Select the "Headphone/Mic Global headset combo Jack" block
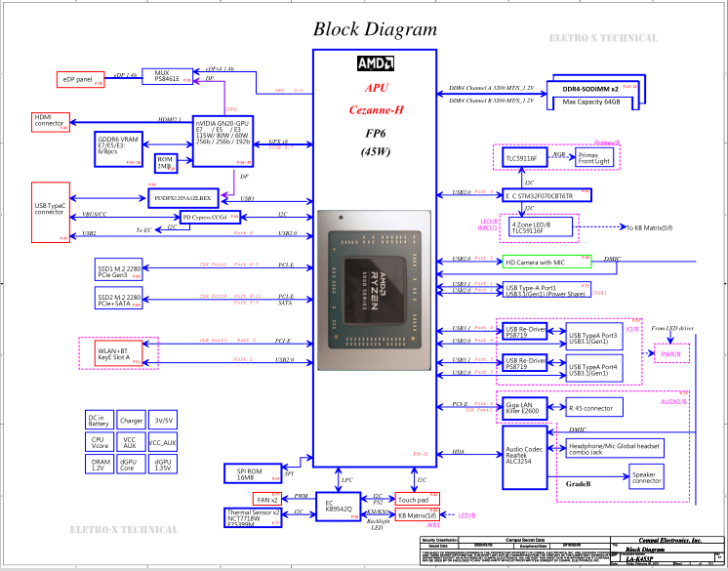This screenshot has height=571, width=728. point(615,448)
